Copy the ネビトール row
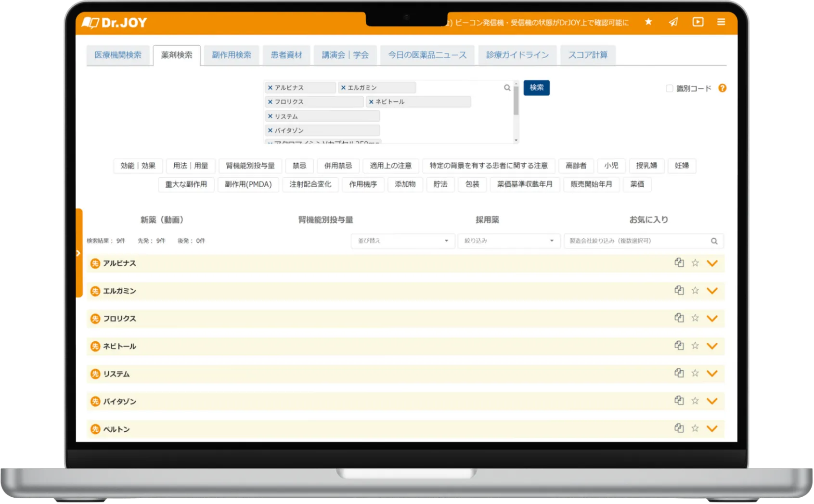814x504 pixels. click(679, 346)
